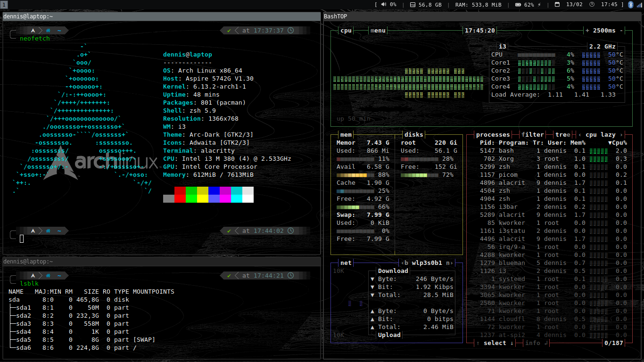644x362 pixels.
Task: Click the calendar icon next to 13/02
Action: click(x=557, y=4)
